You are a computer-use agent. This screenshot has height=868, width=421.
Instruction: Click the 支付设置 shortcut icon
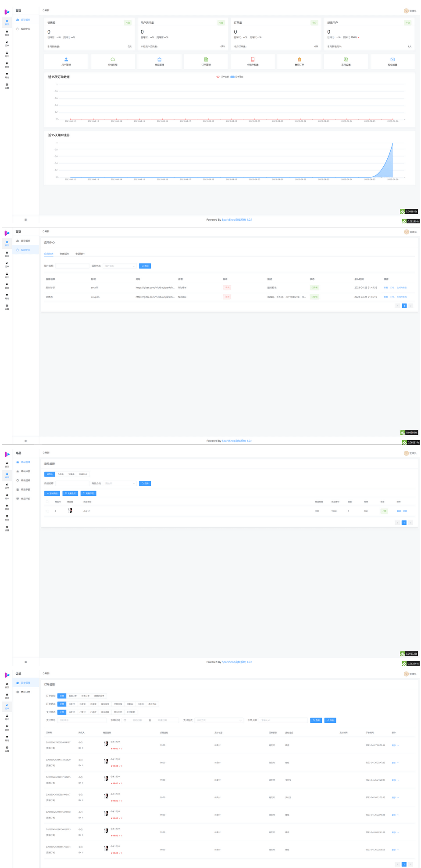[346, 59]
